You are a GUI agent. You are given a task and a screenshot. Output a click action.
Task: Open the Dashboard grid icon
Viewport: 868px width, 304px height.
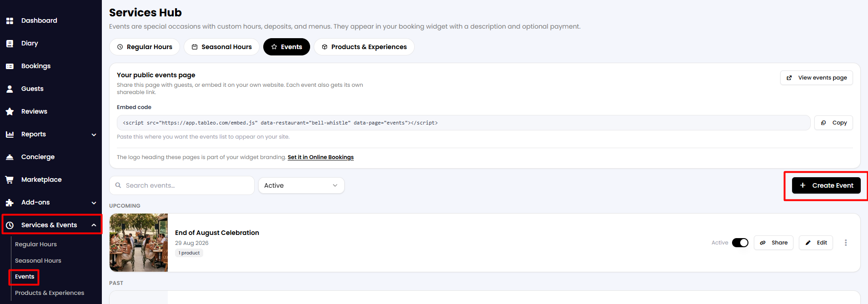click(x=10, y=21)
